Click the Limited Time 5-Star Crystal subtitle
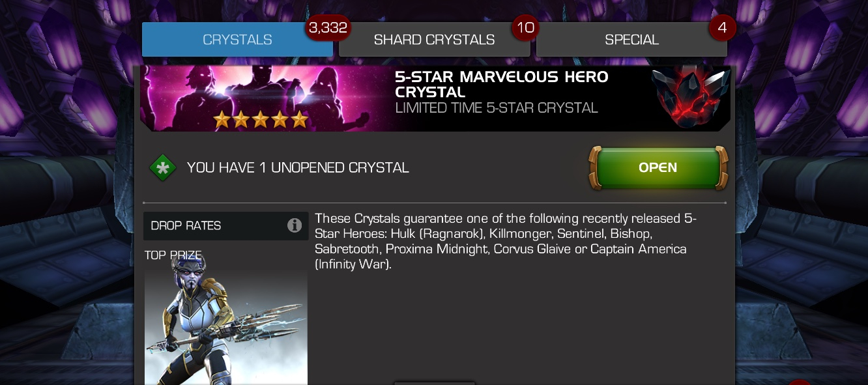Image resolution: width=868 pixels, height=385 pixels. coord(497,108)
